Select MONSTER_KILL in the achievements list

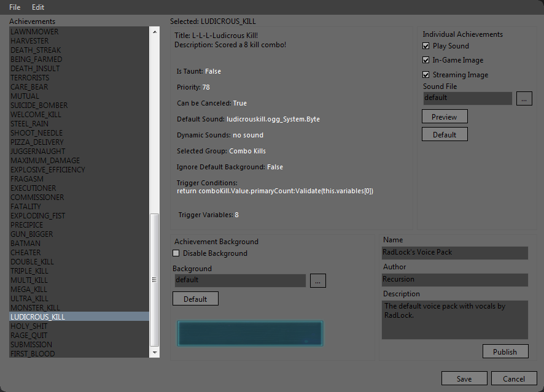[x=35, y=307]
